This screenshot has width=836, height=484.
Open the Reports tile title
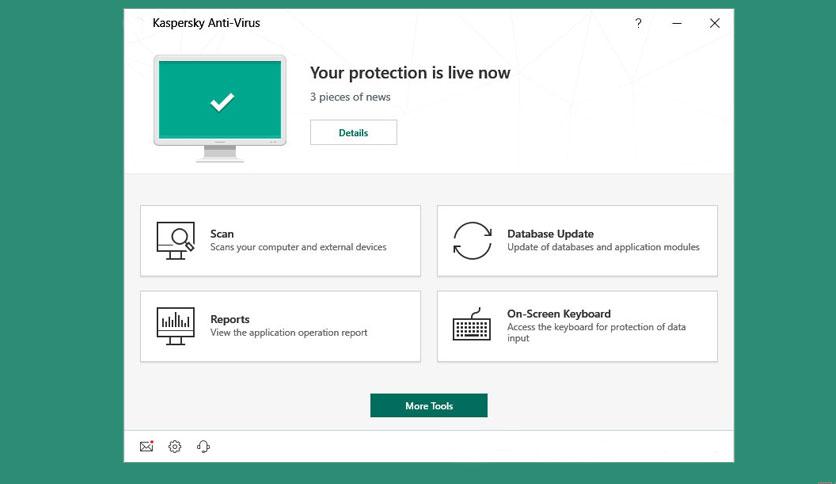click(x=230, y=320)
